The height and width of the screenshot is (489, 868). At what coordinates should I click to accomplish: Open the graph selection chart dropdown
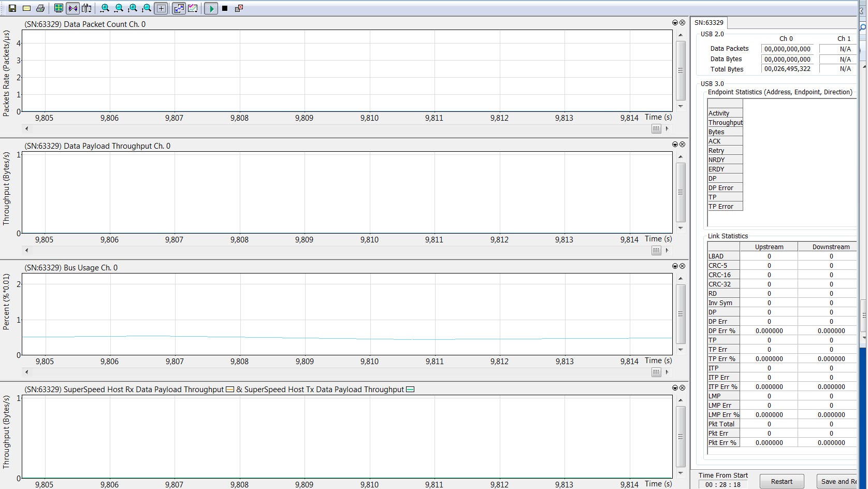click(193, 8)
